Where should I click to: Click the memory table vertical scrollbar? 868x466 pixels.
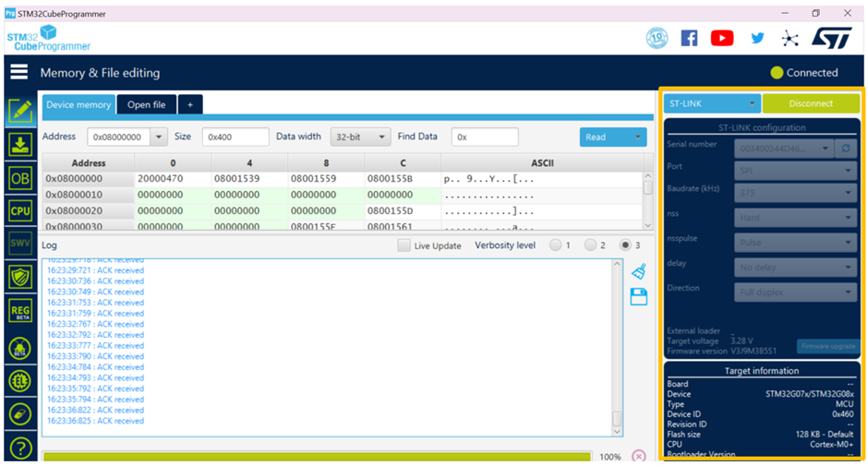pyautogui.click(x=647, y=200)
